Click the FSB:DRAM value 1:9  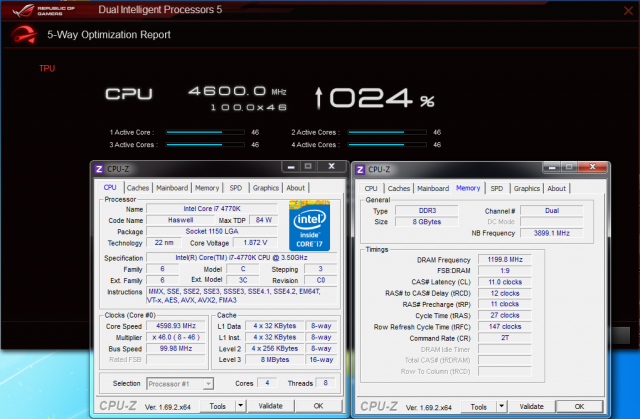[x=505, y=271]
